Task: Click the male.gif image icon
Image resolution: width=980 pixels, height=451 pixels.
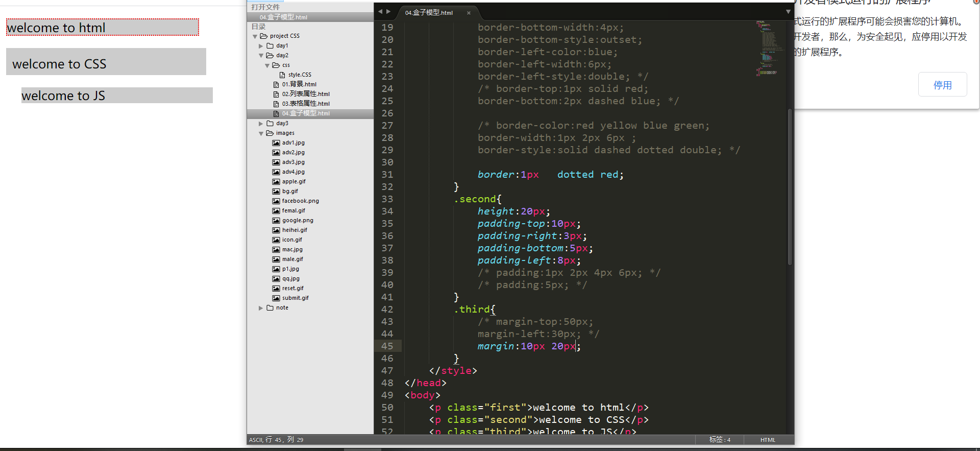Action: click(x=276, y=259)
